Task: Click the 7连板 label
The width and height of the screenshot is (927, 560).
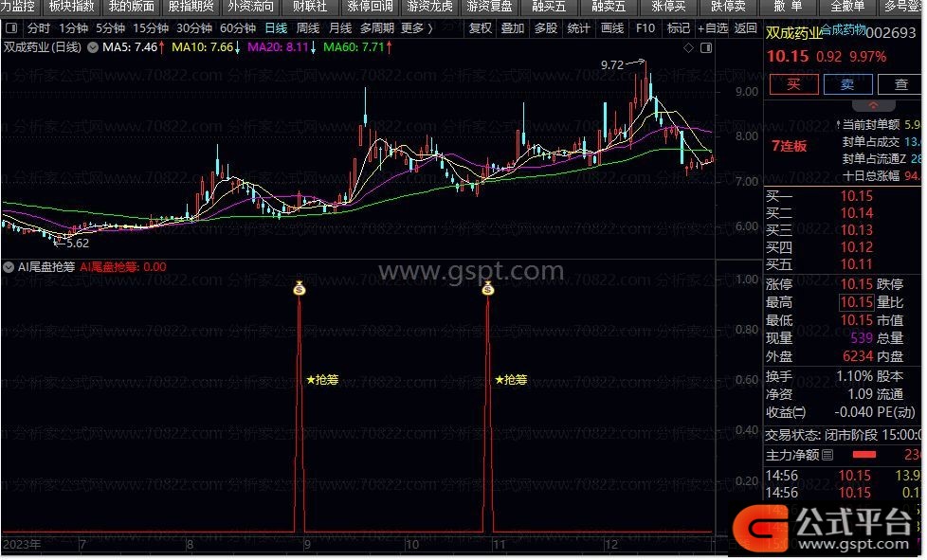Action: pyautogui.click(x=790, y=146)
